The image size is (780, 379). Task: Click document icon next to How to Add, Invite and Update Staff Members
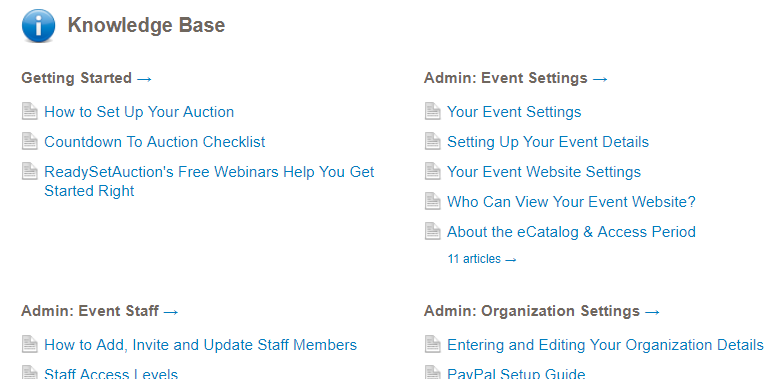pyautogui.click(x=29, y=344)
